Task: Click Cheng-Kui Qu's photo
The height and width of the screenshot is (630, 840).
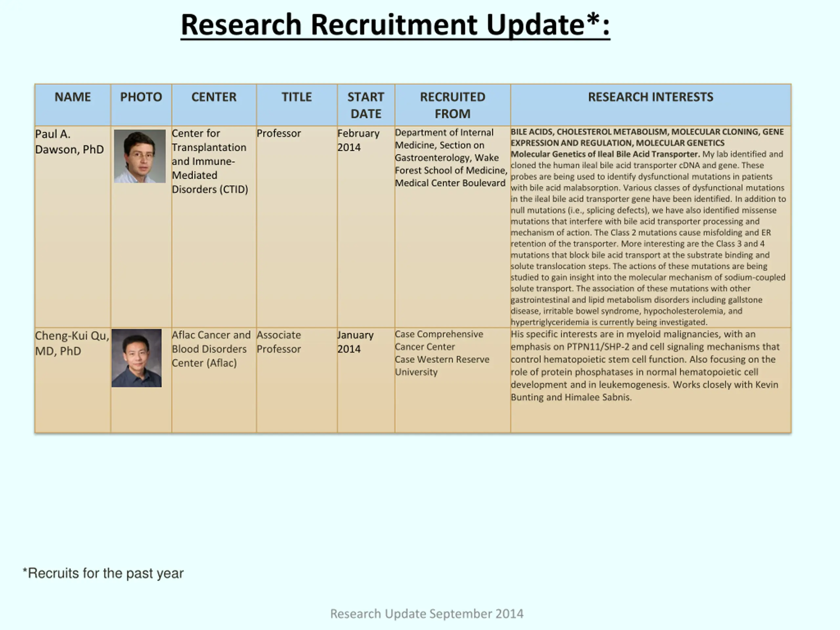Action: (136, 358)
